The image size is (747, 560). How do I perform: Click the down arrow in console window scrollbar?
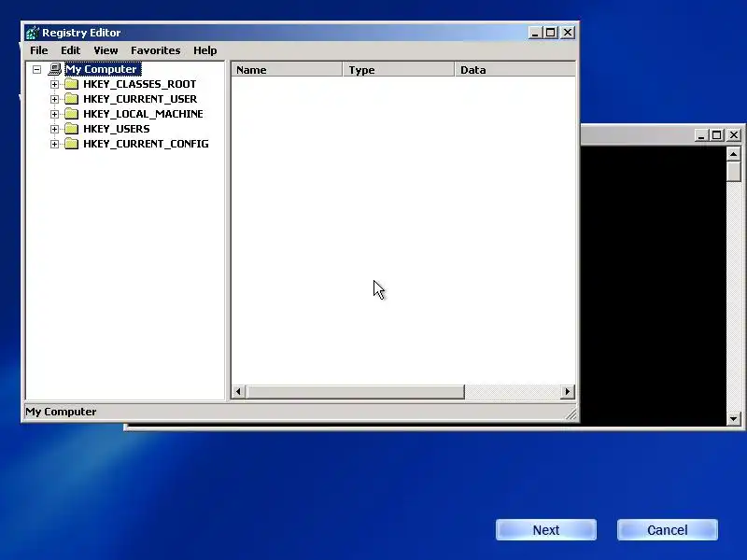(x=734, y=419)
